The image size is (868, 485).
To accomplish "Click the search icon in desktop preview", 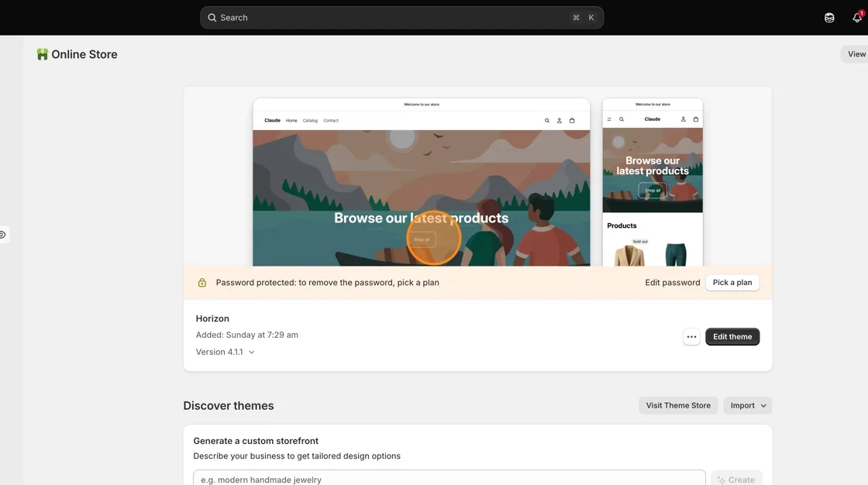I will pyautogui.click(x=547, y=120).
